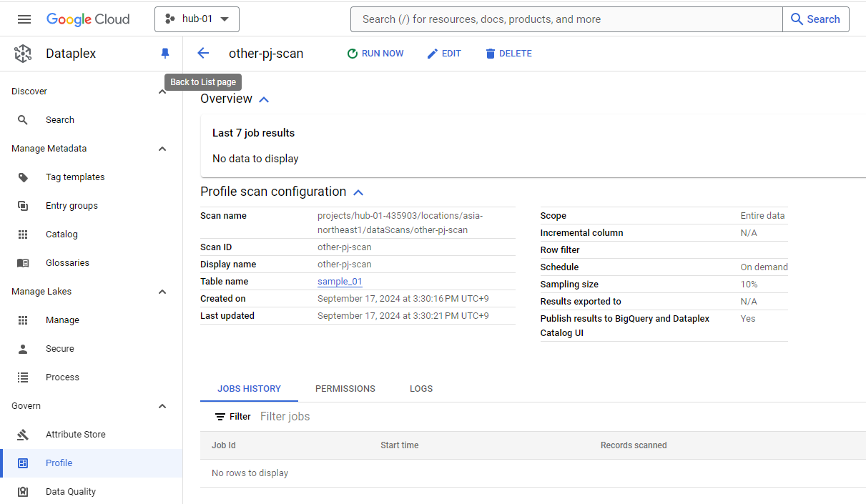Collapse the Govern section chevron
866x504 pixels.
tap(162, 406)
